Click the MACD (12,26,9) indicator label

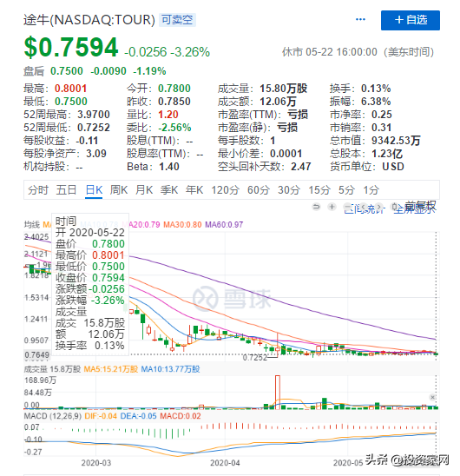53,416
